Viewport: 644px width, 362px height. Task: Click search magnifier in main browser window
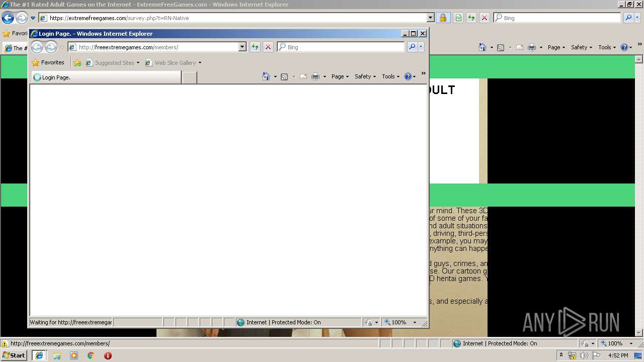[628, 18]
